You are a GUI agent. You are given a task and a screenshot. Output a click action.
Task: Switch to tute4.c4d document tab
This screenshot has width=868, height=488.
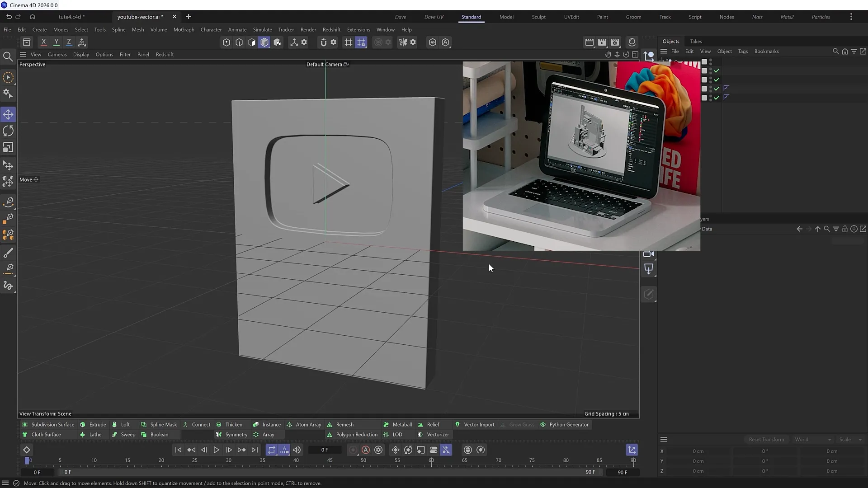71,17
